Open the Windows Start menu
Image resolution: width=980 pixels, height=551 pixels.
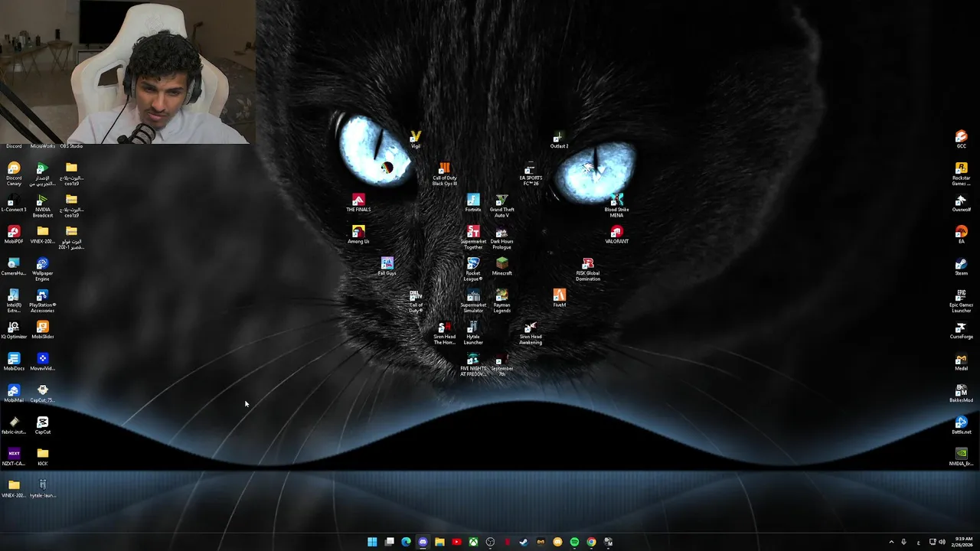tap(372, 542)
